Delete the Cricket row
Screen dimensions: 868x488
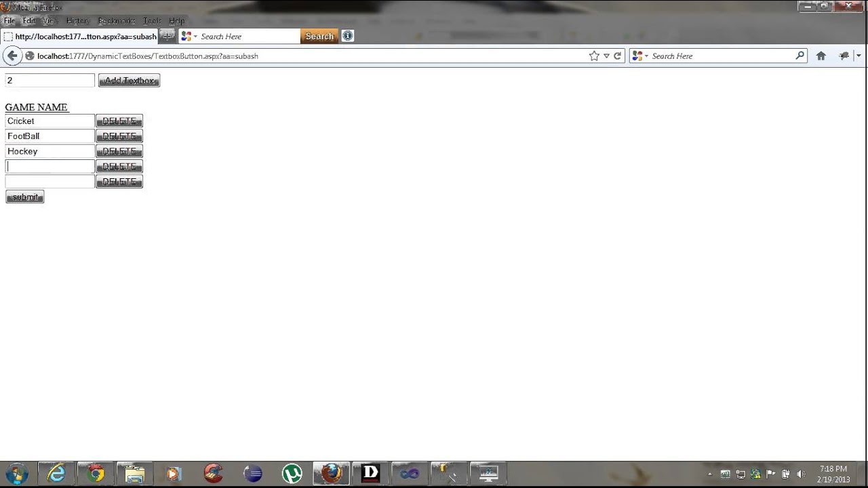(119, 121)
